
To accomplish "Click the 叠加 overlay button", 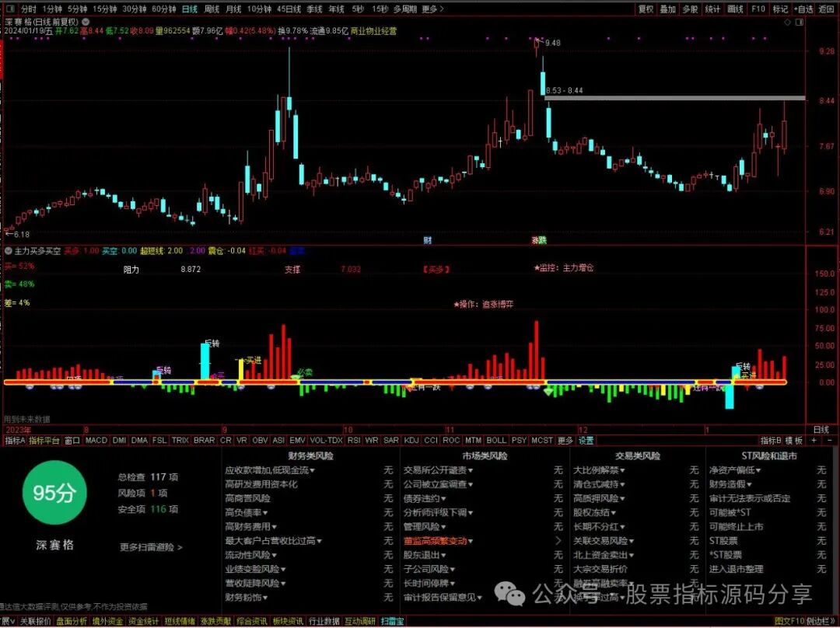I will click(667, 9).
